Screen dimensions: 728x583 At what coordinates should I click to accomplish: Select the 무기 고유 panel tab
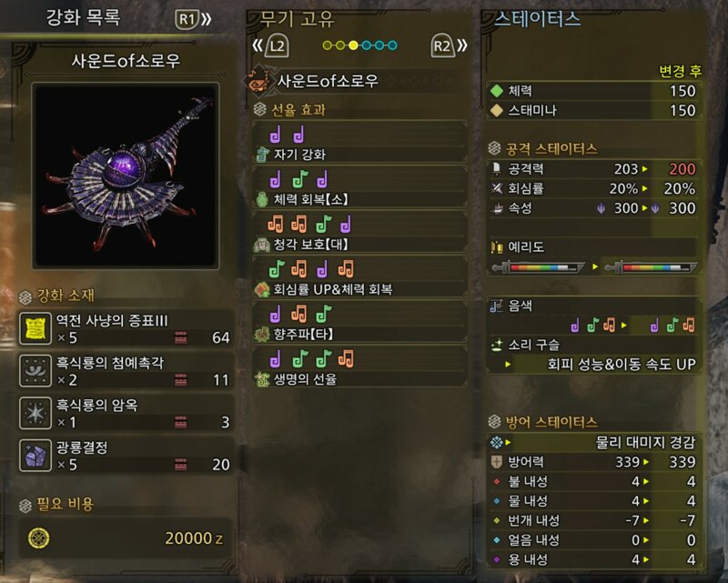(x=298, y=19)
